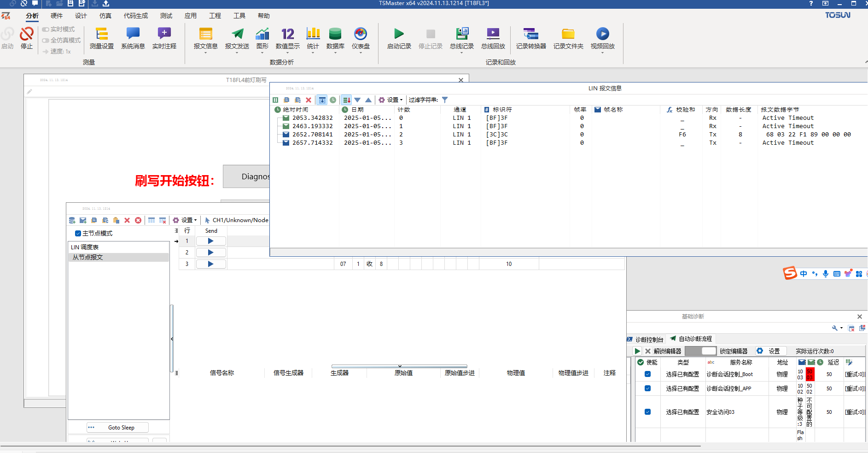Select 从节点报文 in the list
Viewport: 868px width, 453px height.
coord(119,258)
